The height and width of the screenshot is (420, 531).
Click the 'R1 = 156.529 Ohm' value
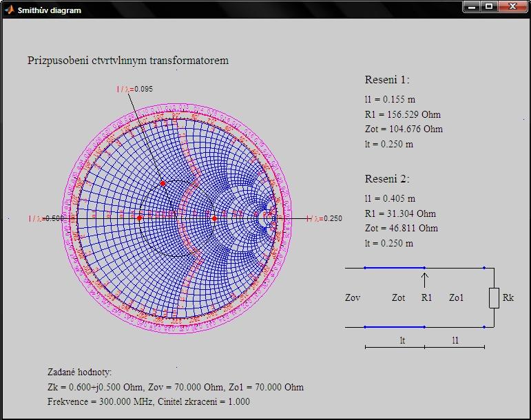pos(403,114)
